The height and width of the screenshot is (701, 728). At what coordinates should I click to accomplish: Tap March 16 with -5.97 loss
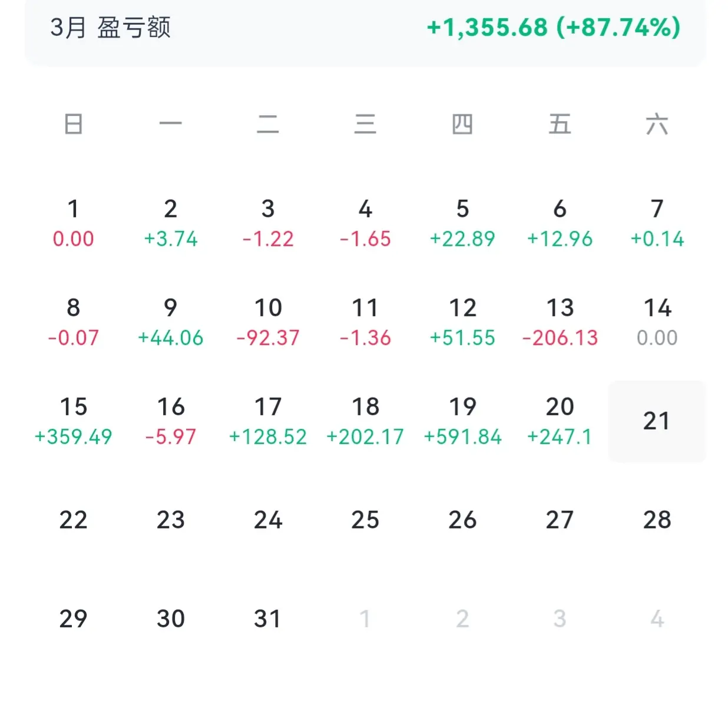click(x=171, y=421)
